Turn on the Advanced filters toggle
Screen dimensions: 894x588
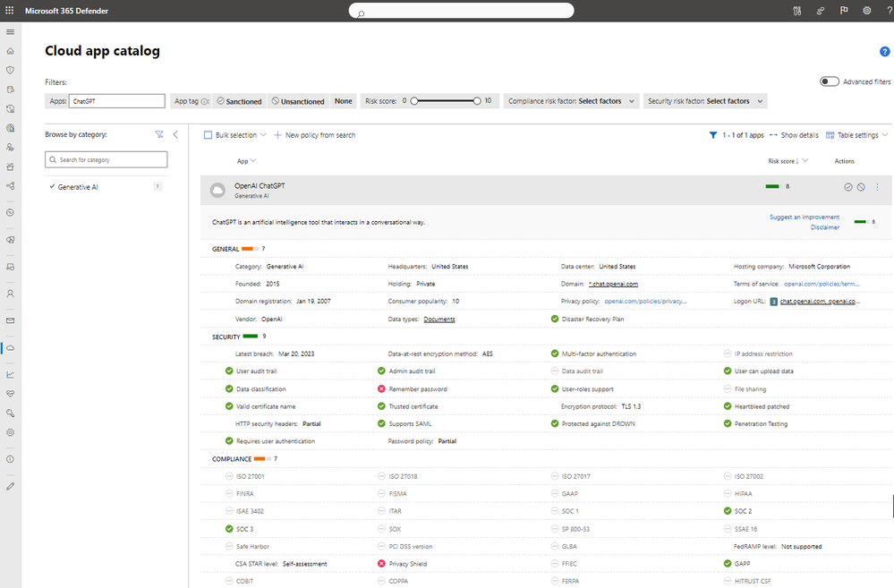[x=829, y=81]
